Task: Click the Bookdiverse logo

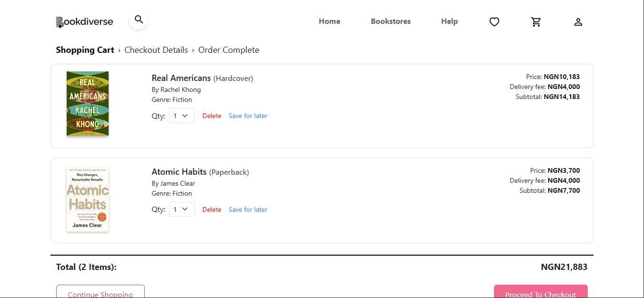Action: [85, 22]
